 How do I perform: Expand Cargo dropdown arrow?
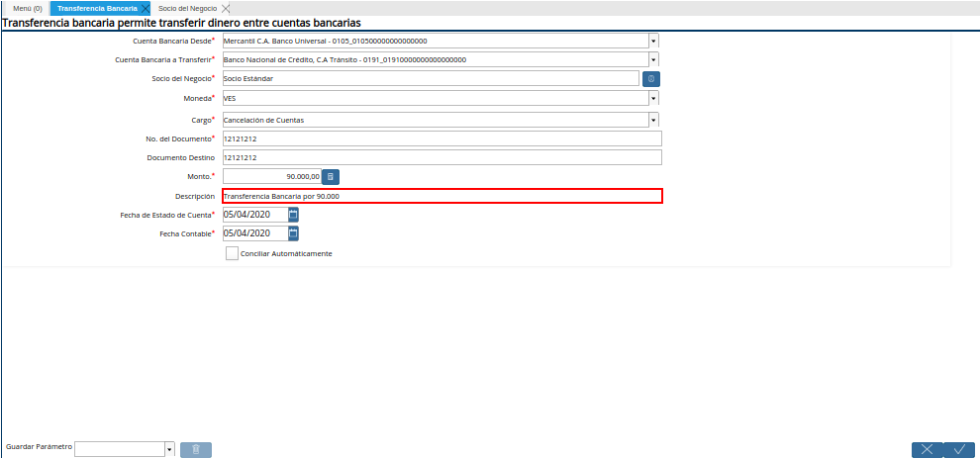(x=653, y=120)
